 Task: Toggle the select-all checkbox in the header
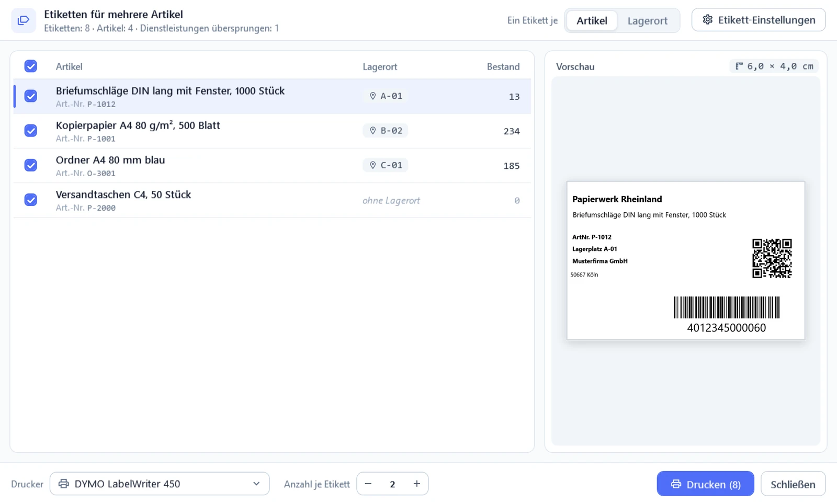tap(31, 66)
